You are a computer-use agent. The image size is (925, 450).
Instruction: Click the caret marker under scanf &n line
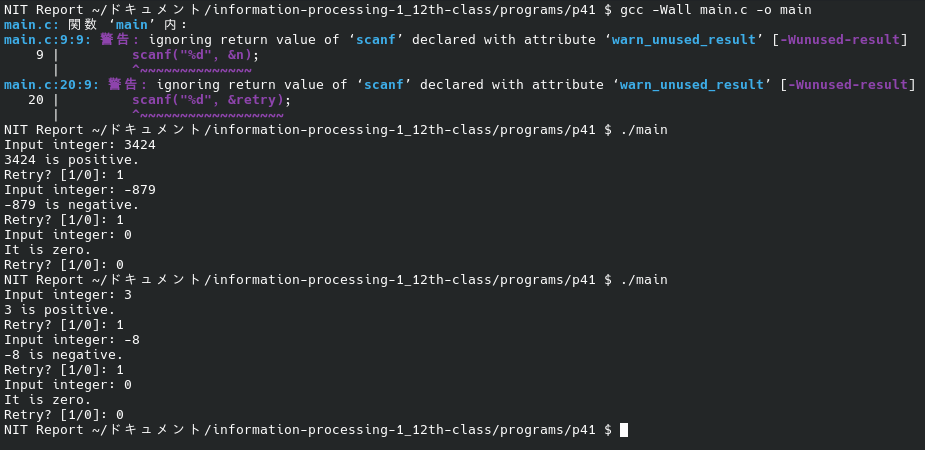[136, 69]
